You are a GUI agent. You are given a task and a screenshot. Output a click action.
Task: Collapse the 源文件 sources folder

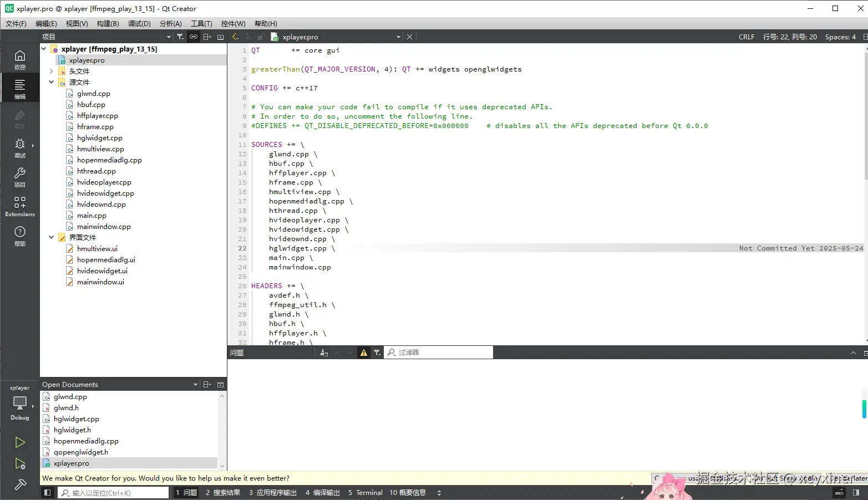(x=52, y=82)
